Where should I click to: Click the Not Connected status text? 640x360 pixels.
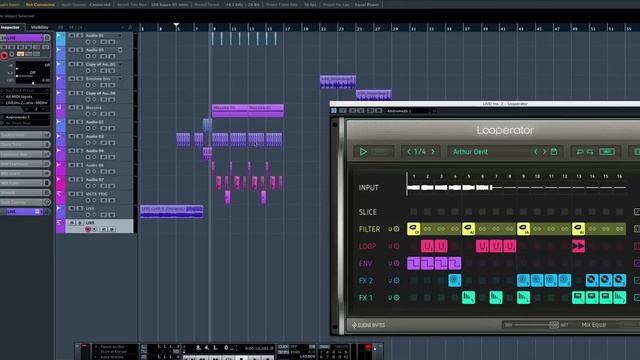click(x=40, y=4)
